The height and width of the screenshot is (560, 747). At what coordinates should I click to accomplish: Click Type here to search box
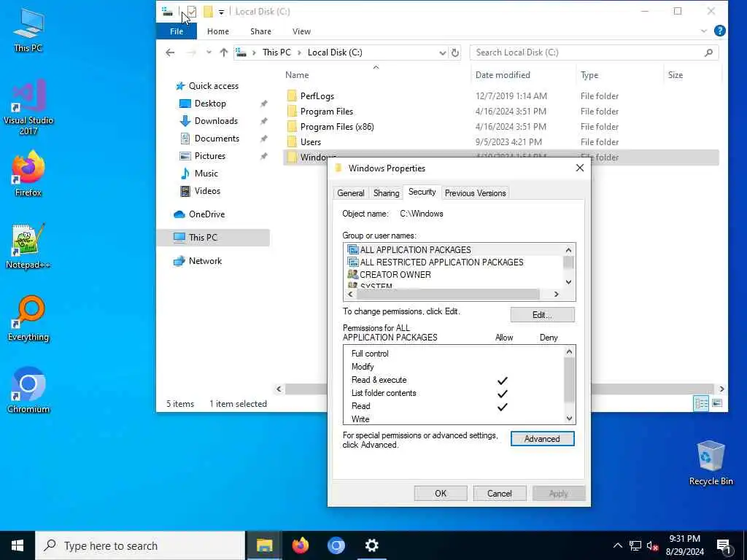pyautogui.click(x=141, y=545)
